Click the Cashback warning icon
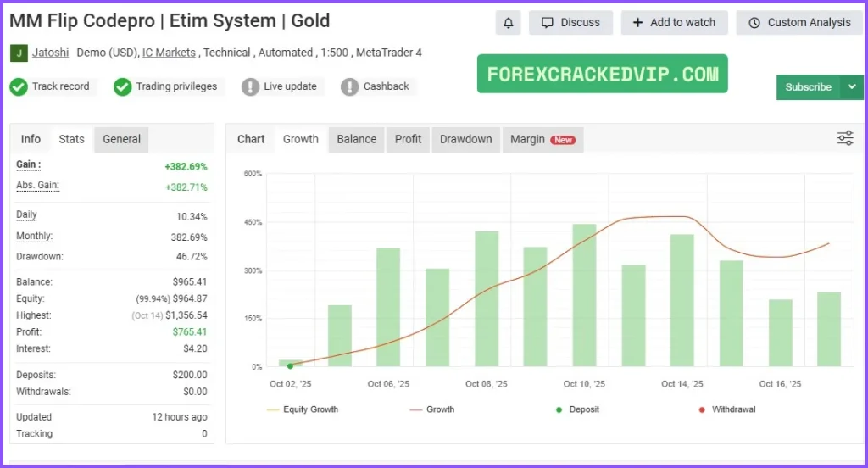The image size is (868, 468). tap(349, 86)
